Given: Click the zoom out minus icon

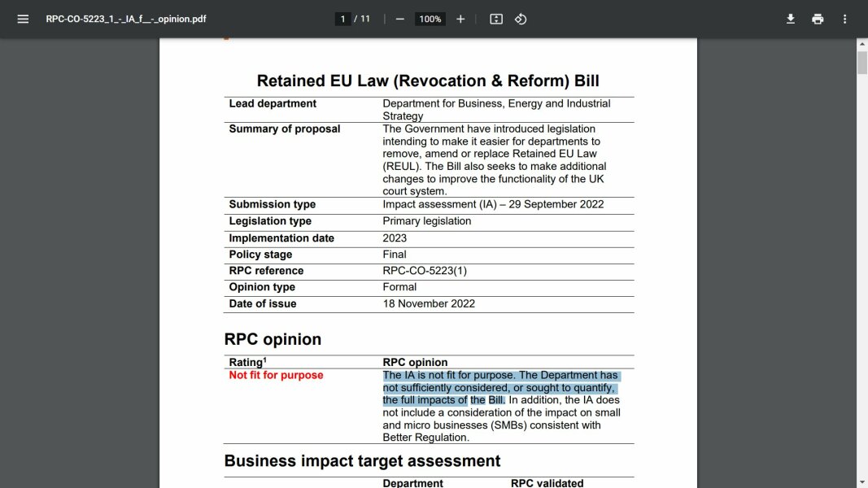Looking at the screenshot, I should click(399, 19).
